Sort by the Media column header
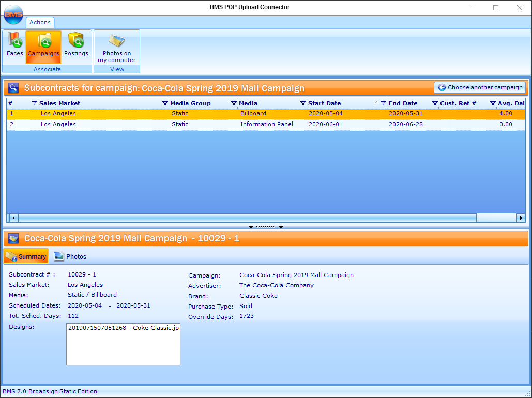532x398 pixels. 248,103
